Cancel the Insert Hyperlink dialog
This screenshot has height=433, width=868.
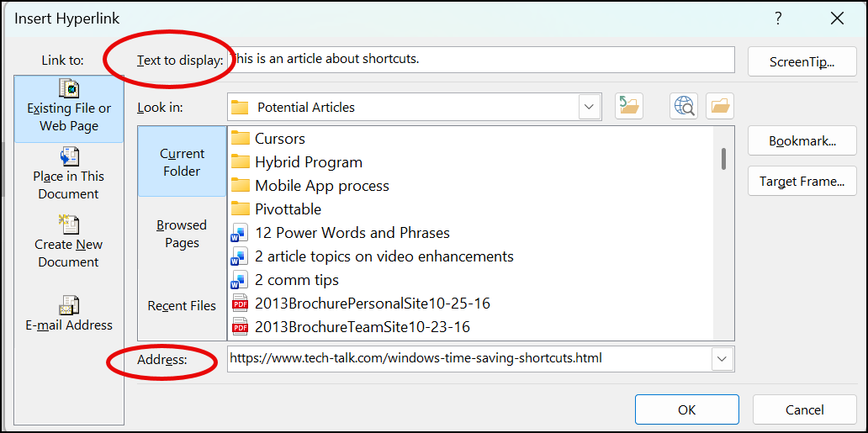pyautogui.click(x=805, y=409)
